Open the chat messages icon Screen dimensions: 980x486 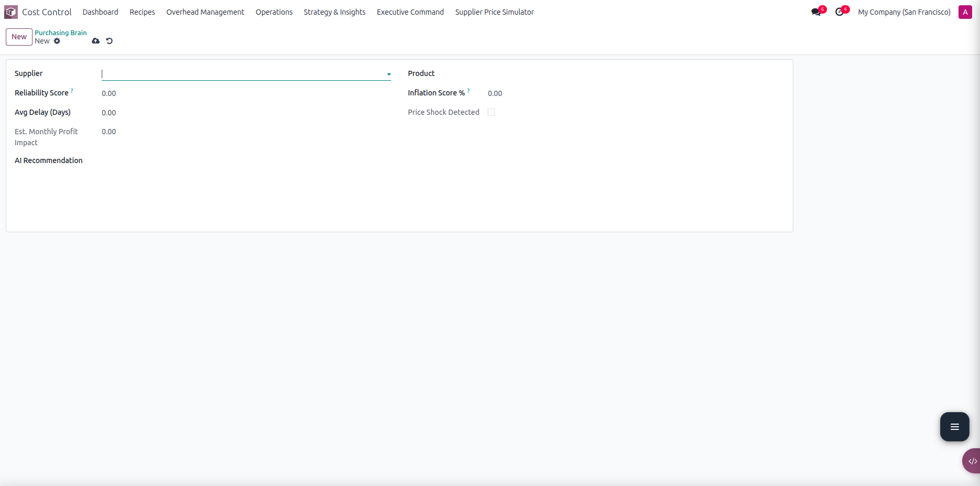point(816,12)
